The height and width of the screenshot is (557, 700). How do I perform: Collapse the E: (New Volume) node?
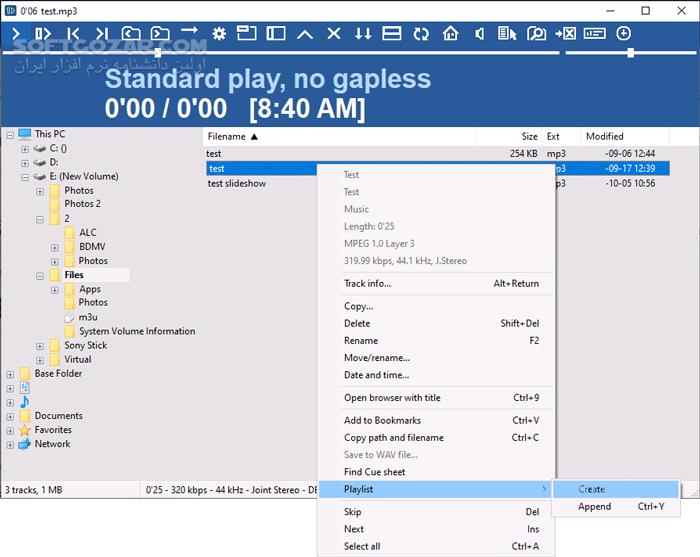pyautogui.click(x=25, y=176)
